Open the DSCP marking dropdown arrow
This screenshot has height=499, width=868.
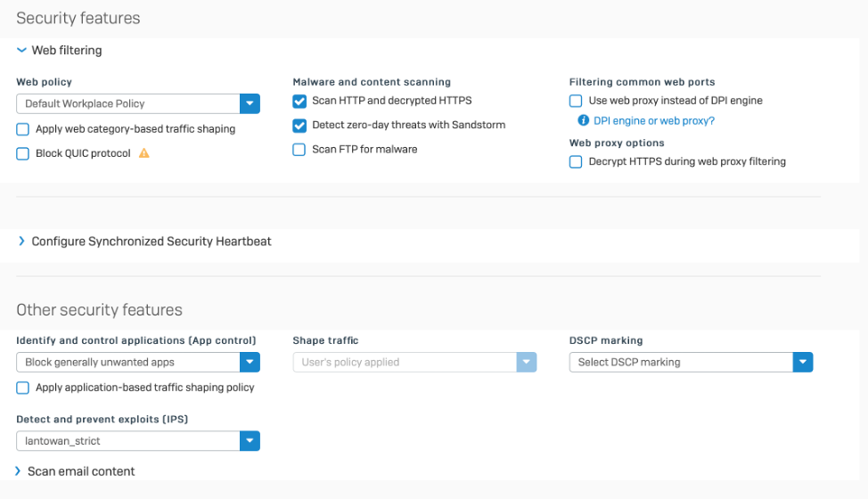(x=803, y=363)
